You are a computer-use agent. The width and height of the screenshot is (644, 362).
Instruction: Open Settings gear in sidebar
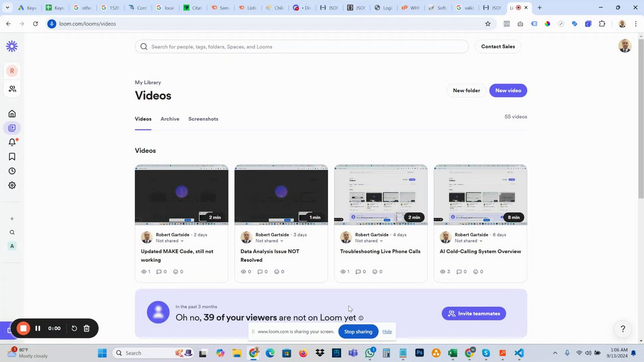12,186
